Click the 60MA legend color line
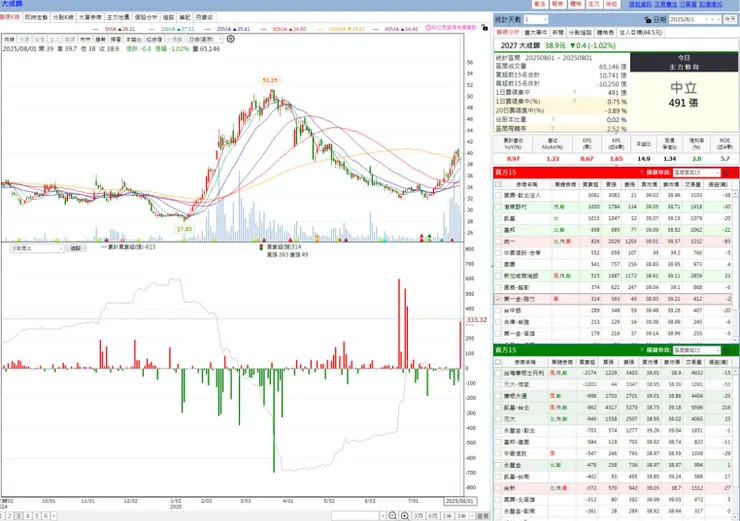 (x=265, y=29)
